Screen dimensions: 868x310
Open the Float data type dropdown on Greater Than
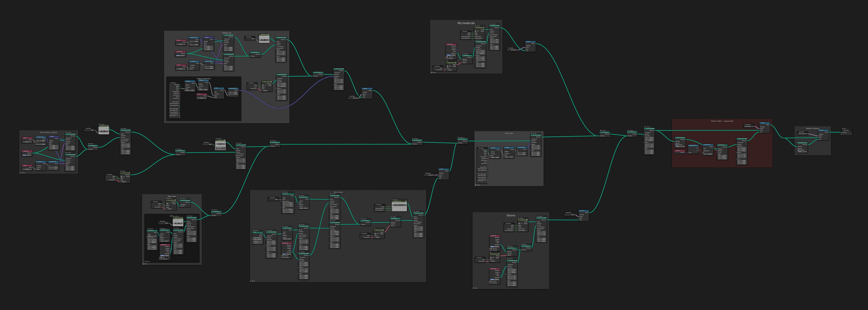708,149
